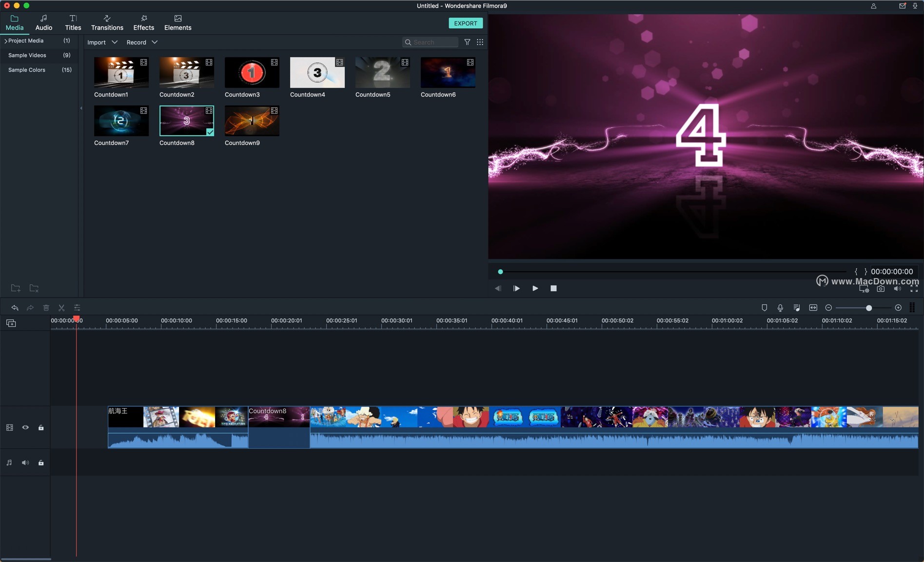Adjust the timeline zoom slider handle
This screenshot has width=924, height=562.
(x=868, y=308)
